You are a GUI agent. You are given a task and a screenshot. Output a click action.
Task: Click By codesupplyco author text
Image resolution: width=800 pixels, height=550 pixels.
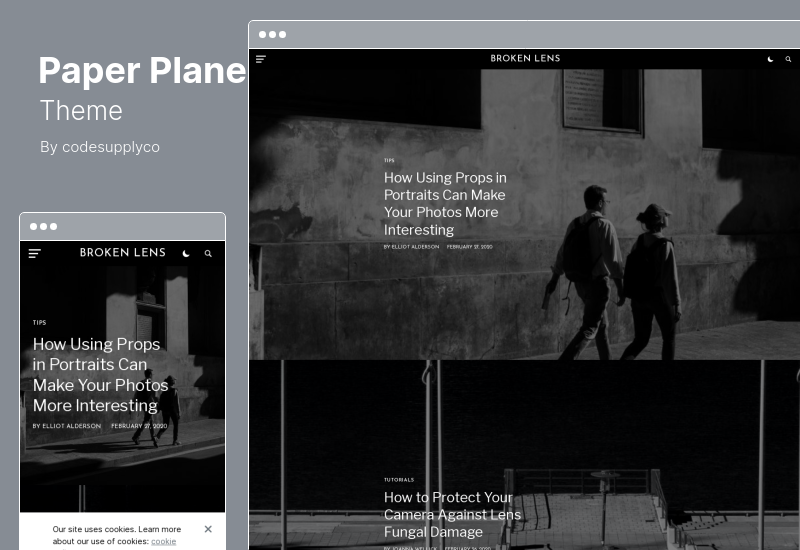[x=100, y=147]
